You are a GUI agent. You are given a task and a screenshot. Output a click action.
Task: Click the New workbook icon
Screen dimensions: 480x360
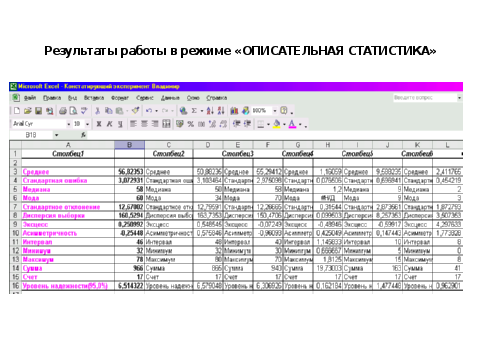pos(17,111)
